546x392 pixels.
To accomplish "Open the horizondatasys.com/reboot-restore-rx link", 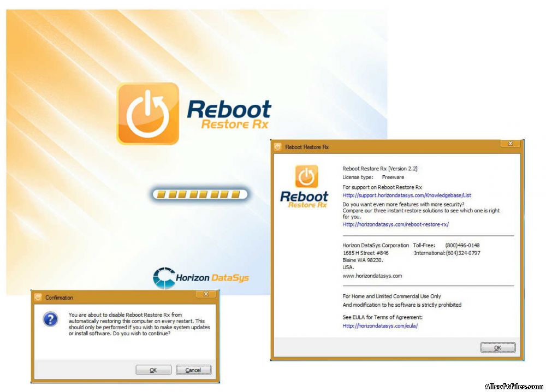I will [x=395, y=224].
